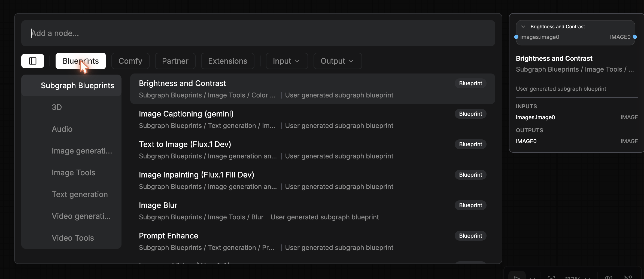Click the Blueprint badge on Image Captioning row
The image size is (644, 279).
click(x=470, y=114)
